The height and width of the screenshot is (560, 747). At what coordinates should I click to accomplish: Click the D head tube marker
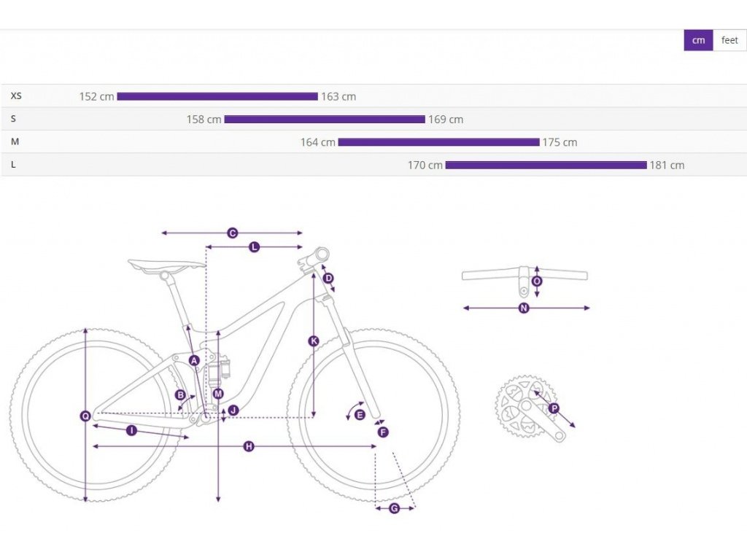point(328,278)
